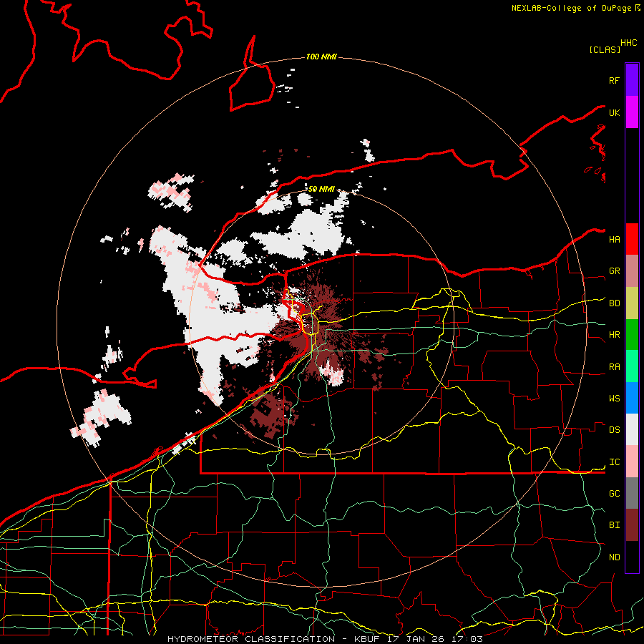Click the DS white legend swatch

[632, 429]
